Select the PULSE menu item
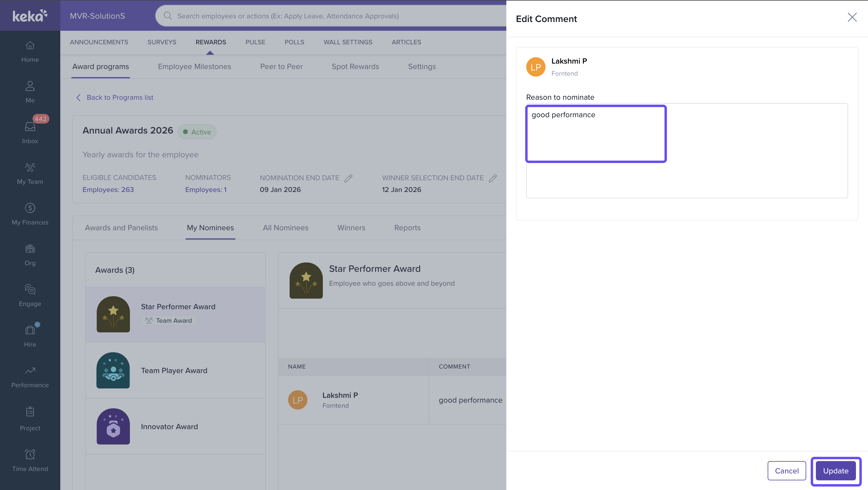The image size is (868, 490). pyautogui.click(x=255, y=42)
